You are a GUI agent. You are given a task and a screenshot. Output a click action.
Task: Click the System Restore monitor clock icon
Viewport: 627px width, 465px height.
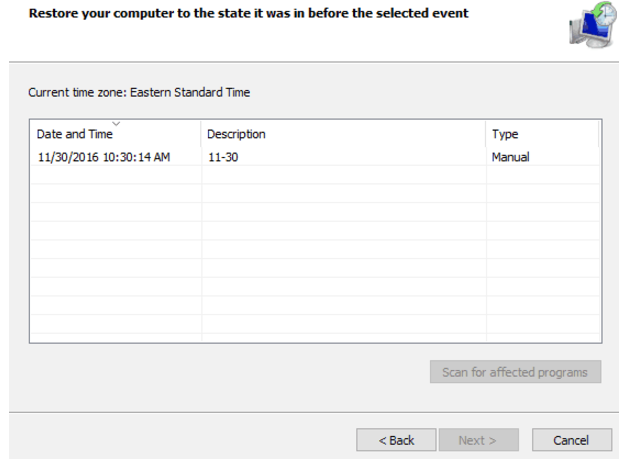click(x=593, y=25)
